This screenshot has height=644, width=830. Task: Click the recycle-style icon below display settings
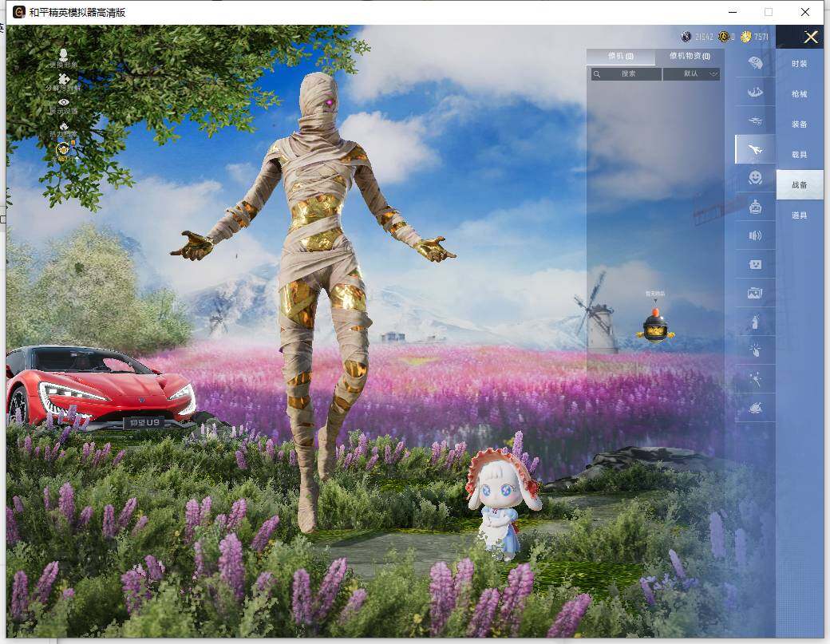64,126
